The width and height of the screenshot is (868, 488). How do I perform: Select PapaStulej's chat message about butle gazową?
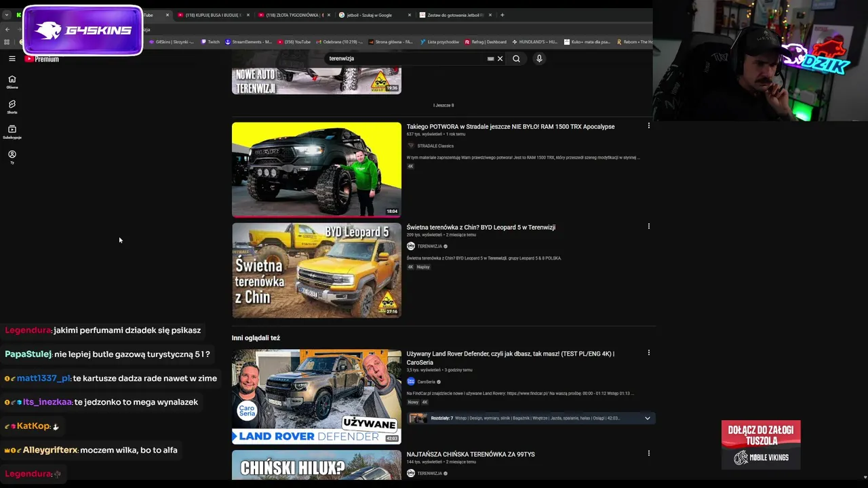pos(108,354)
